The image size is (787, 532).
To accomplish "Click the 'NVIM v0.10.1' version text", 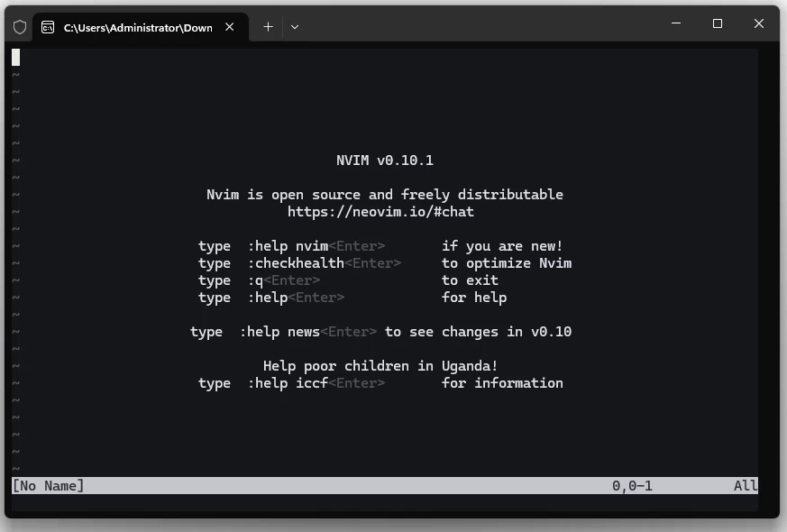I will (x=386, y=160).
